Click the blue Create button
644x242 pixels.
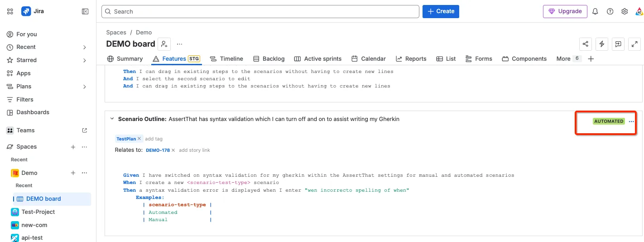[441, 11]
